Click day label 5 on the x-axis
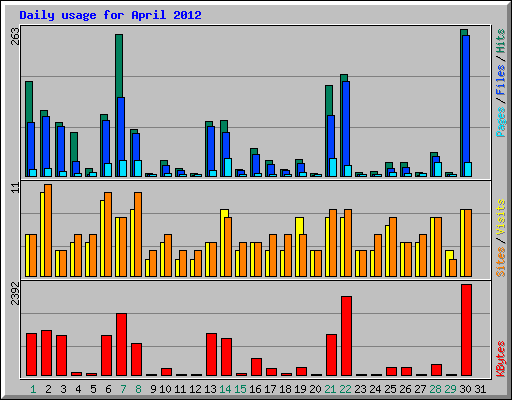Viewport: 512px width, 400px height. [x=93, y=389]
